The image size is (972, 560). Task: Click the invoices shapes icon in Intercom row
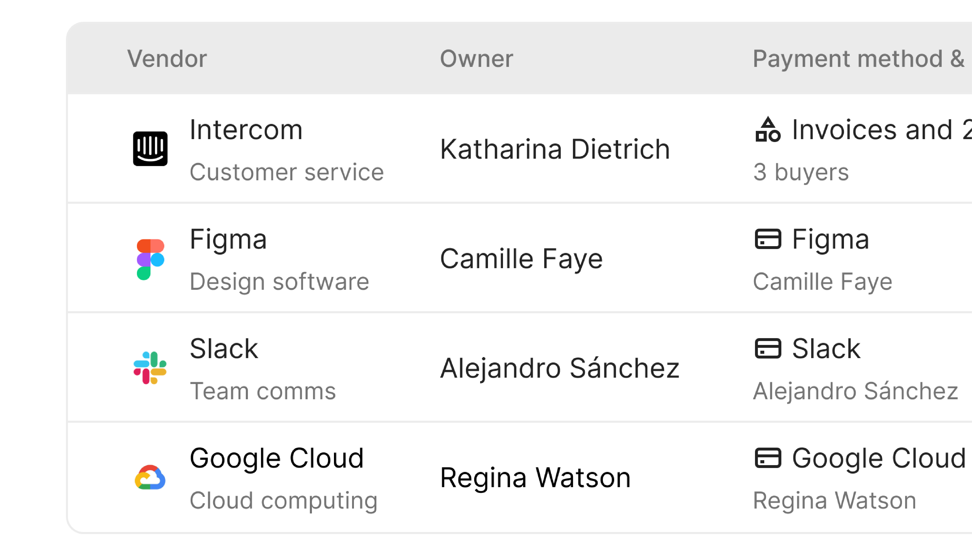click(x=767, y=130)
